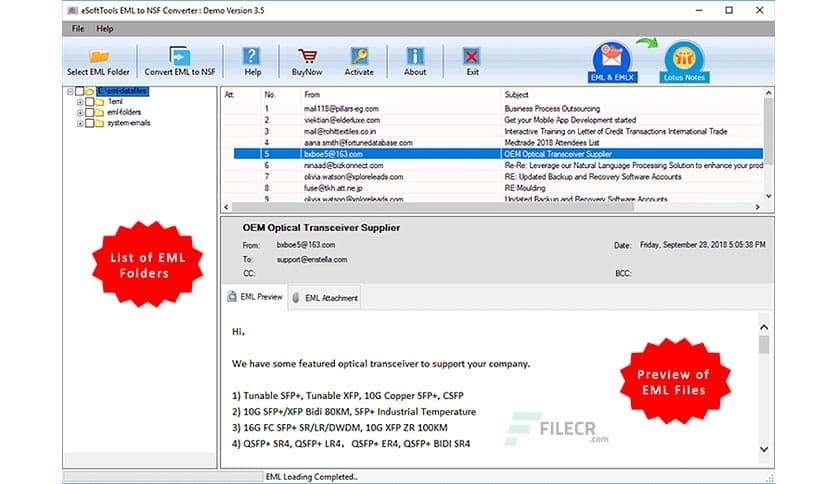Viewport: 836px width, 484px height.
Task: Click the 'EML Loading Completed..' status text
Action: 312,477
